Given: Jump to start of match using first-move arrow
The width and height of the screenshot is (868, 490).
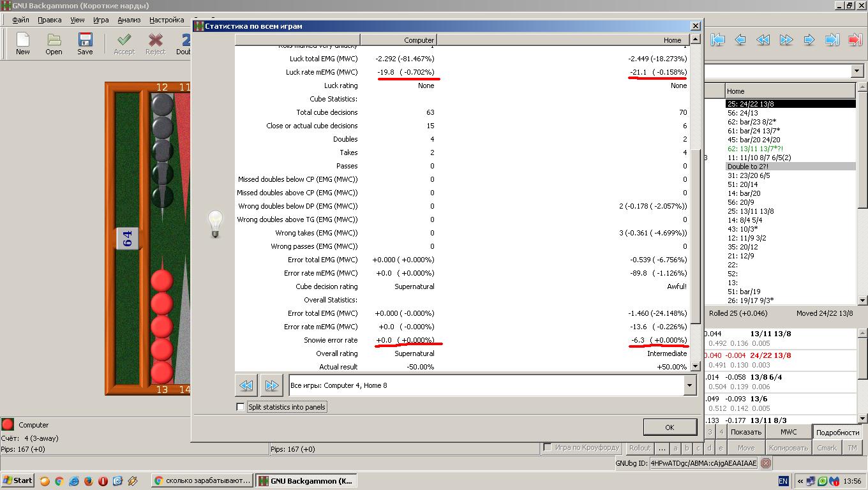Looking at the screenshot, I should click(717, 40).
